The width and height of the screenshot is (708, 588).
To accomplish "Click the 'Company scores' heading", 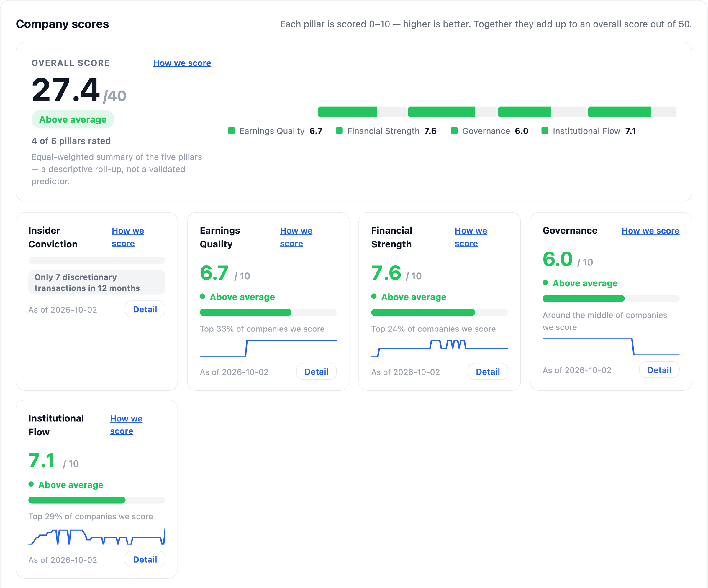I will tap(62, 24).
